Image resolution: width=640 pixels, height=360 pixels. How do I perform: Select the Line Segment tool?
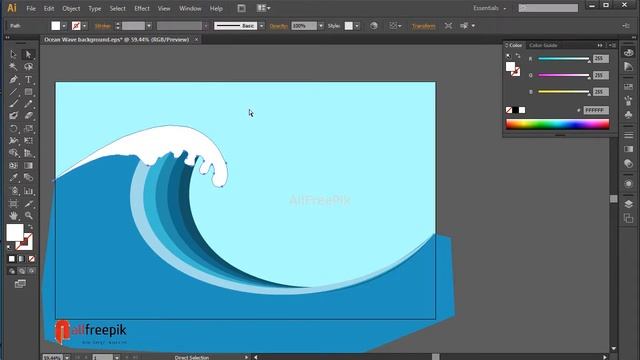(x=13, y=92)
